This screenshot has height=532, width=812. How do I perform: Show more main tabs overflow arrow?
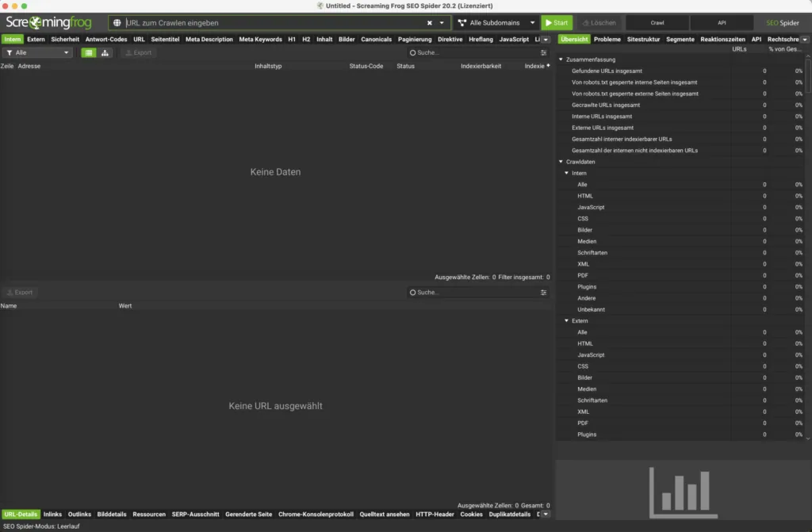point(546,40)
